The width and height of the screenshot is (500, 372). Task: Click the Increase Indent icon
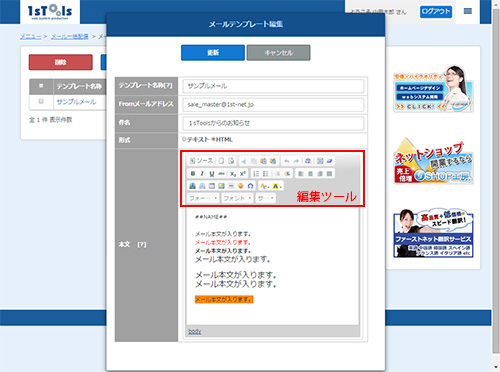287,174
